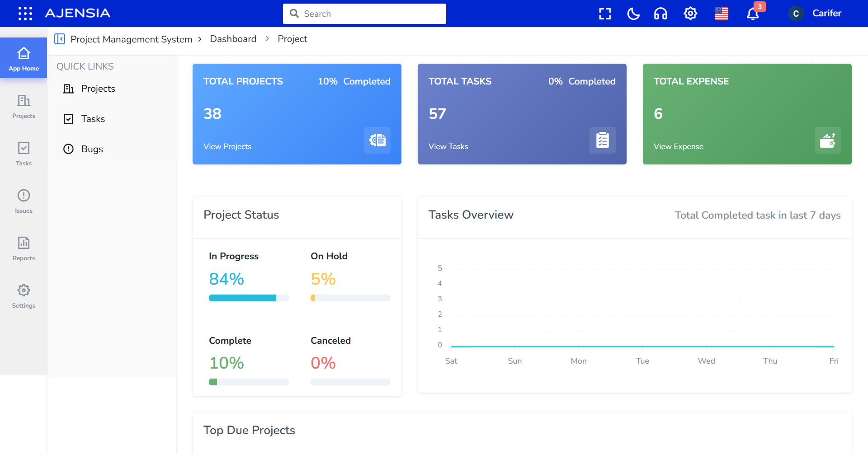868x454 pixels.
Task: Open Carifer user profile menu
Action: tap(815, 14)
